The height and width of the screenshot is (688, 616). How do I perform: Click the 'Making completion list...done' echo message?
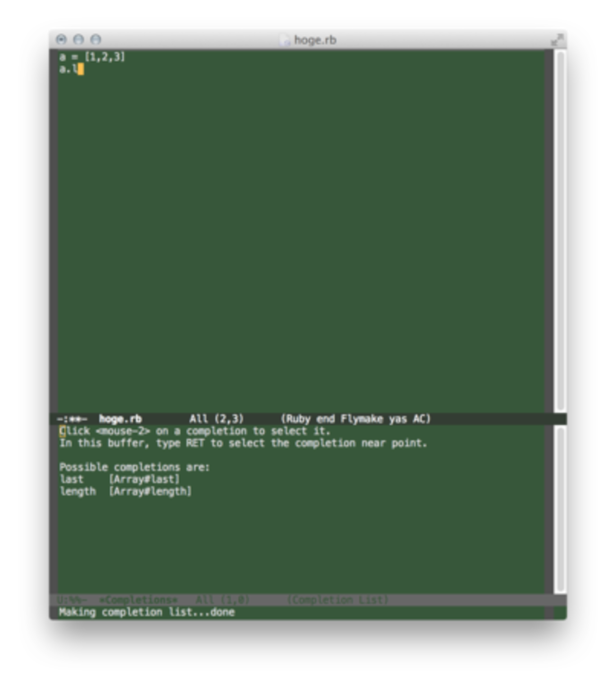[x=147, y=612]
